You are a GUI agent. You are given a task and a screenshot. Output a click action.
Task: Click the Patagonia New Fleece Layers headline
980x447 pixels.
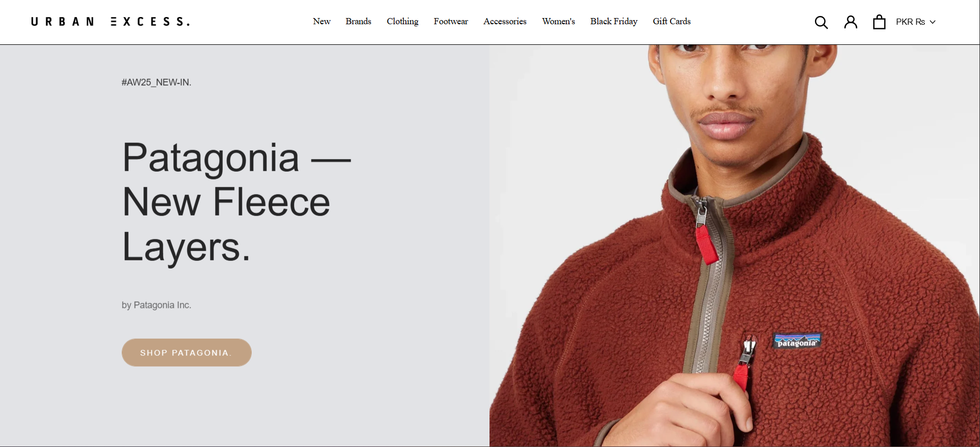[x=237, y=202]
